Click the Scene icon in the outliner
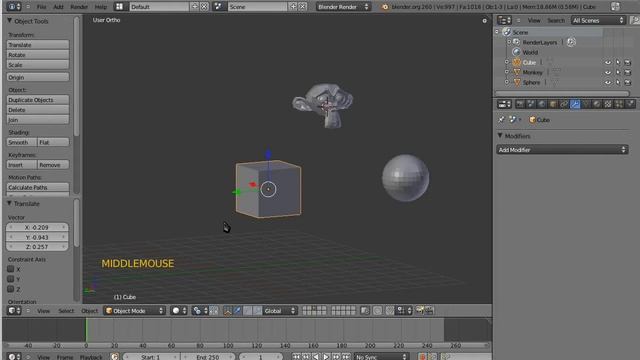Viewport: 640px width, 360px height. 507,32
